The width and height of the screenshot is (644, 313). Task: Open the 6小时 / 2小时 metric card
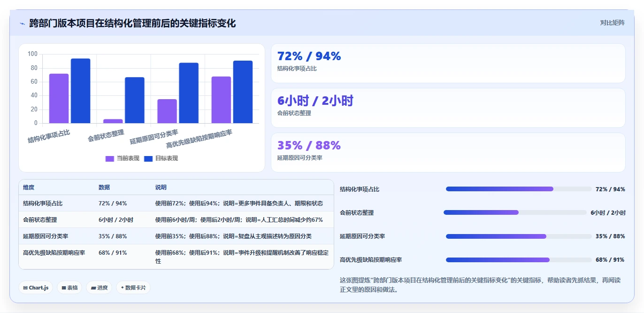(x=448, y=108)
